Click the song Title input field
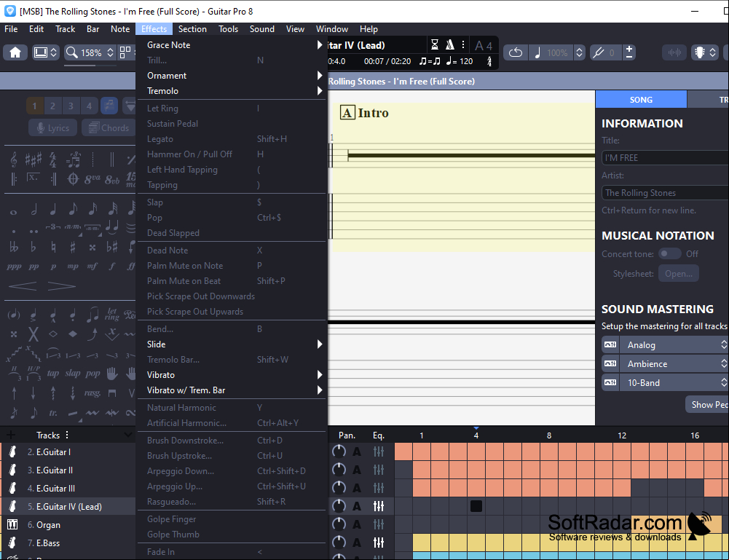The width and height of the screenshot is (729, 560). coord(666,158)
